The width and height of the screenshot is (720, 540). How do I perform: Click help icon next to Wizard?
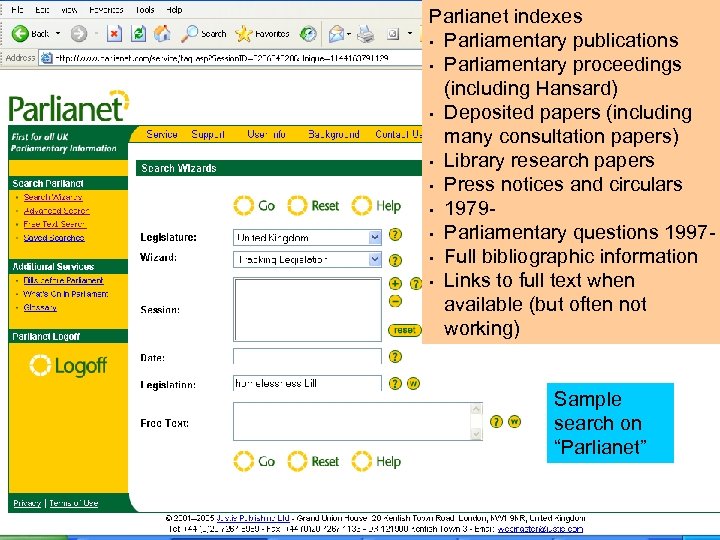click(x=395, y=260)
